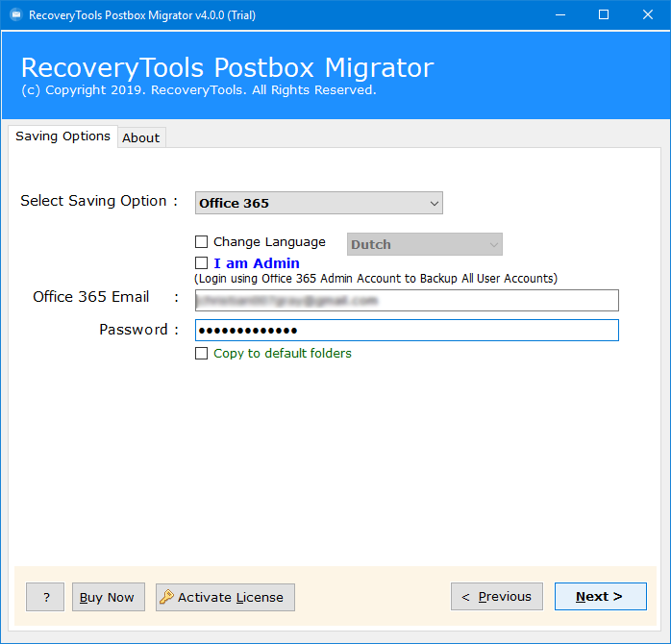The image size is (671, 644).
Task: Close the Postbox Migrator window
Action: click(648, 15)
